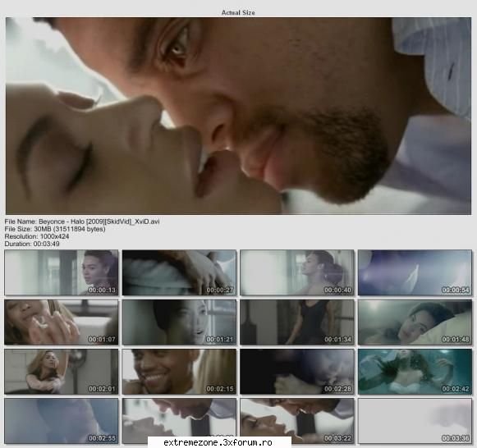477x448 pixels.
Task: Pick the underwater thumbnail at 00:02:42
Action: (x=415, y=372)
